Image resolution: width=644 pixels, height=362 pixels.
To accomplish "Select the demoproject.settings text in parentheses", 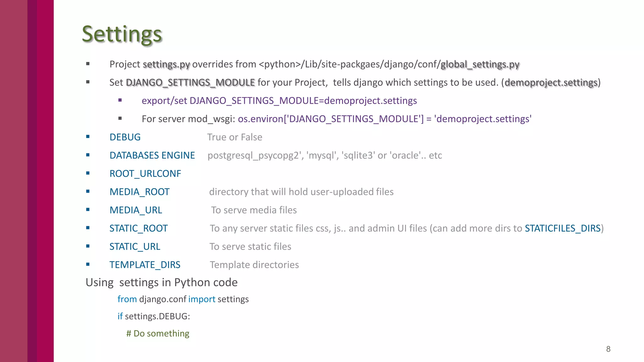I will (x=551, y=83).
